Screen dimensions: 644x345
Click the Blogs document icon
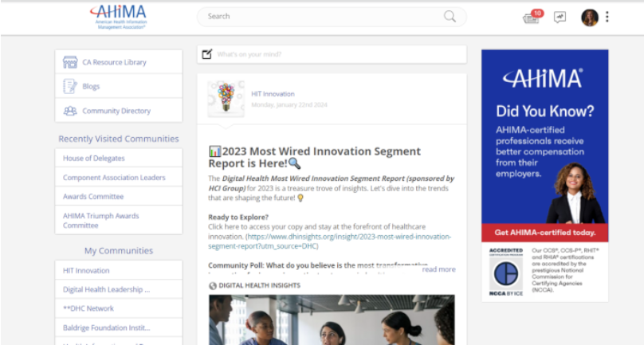[x=70, y=86]
